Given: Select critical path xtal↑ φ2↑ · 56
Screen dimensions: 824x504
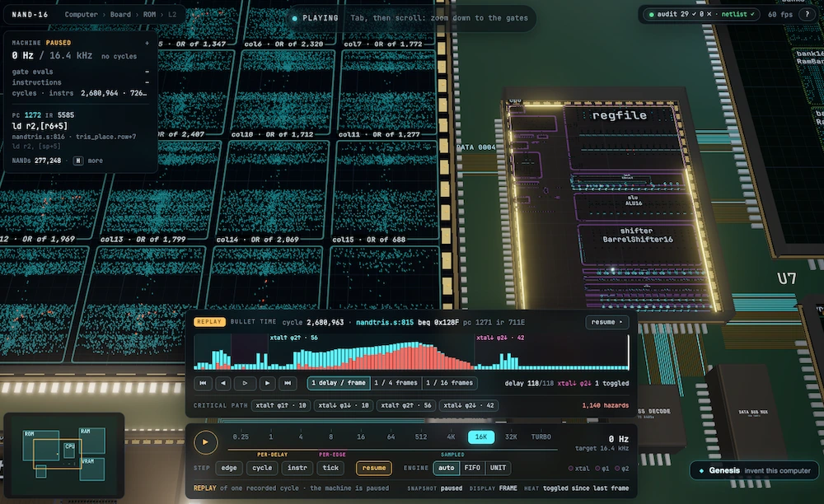Looking at the screenshot, I should [405, 405].
